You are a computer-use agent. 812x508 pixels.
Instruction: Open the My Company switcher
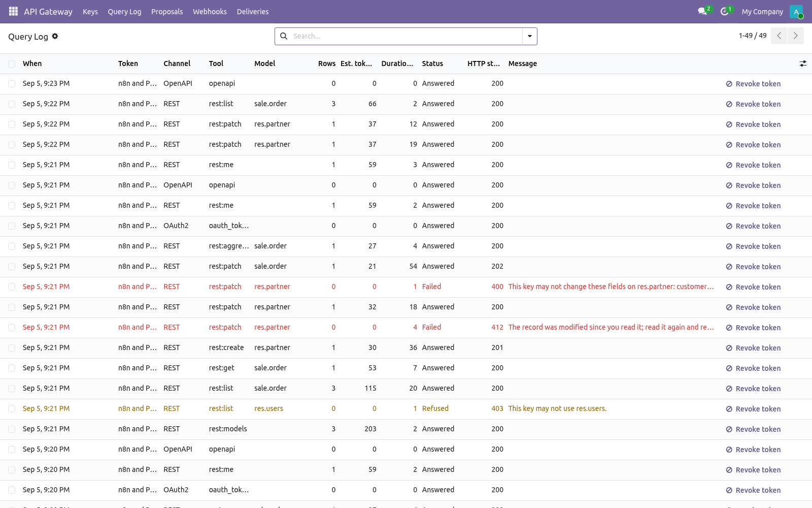(762, 12)
